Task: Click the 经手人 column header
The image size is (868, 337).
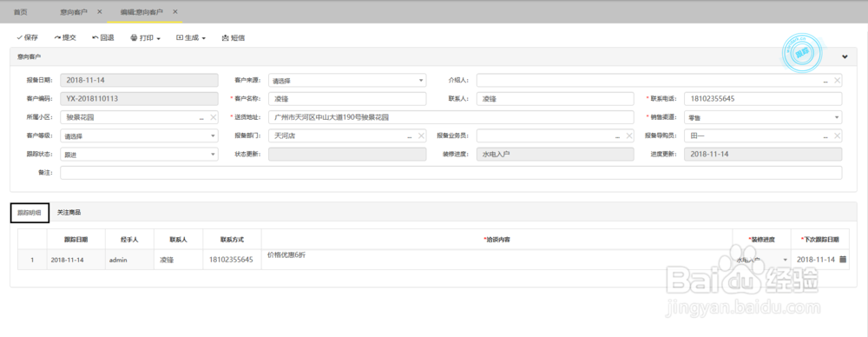Action: tap(129, 240)
